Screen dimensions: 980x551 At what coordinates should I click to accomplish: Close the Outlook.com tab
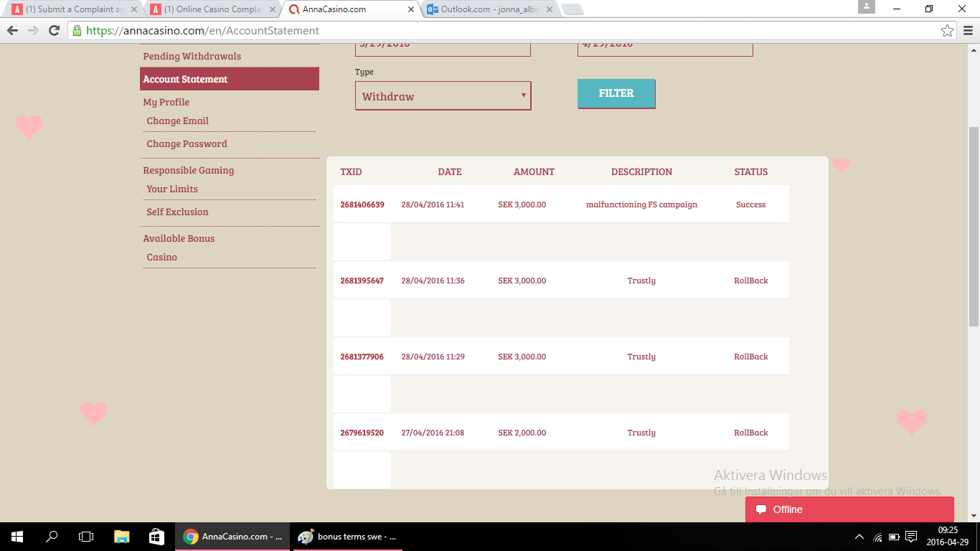tap(550, 10)
